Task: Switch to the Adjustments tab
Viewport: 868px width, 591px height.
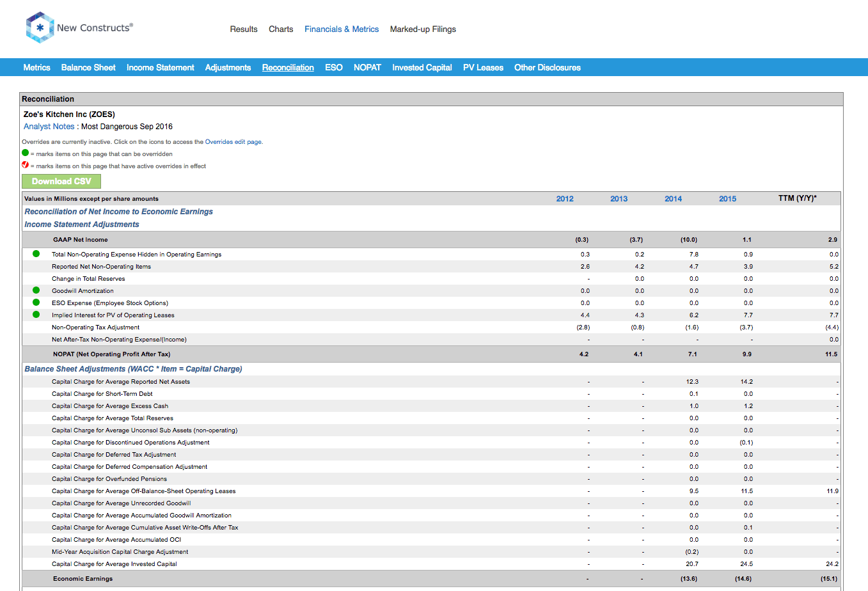Action: (228, 67)
